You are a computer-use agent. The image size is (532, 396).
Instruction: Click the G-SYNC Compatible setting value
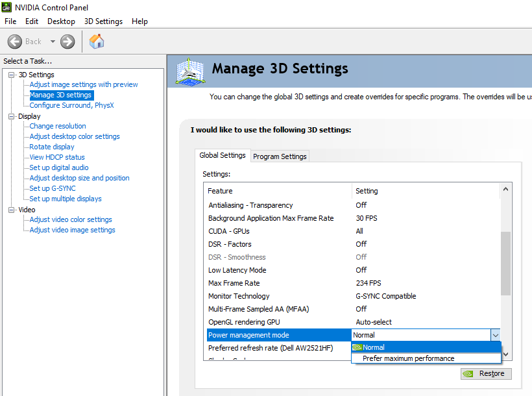tap(386, 296)
